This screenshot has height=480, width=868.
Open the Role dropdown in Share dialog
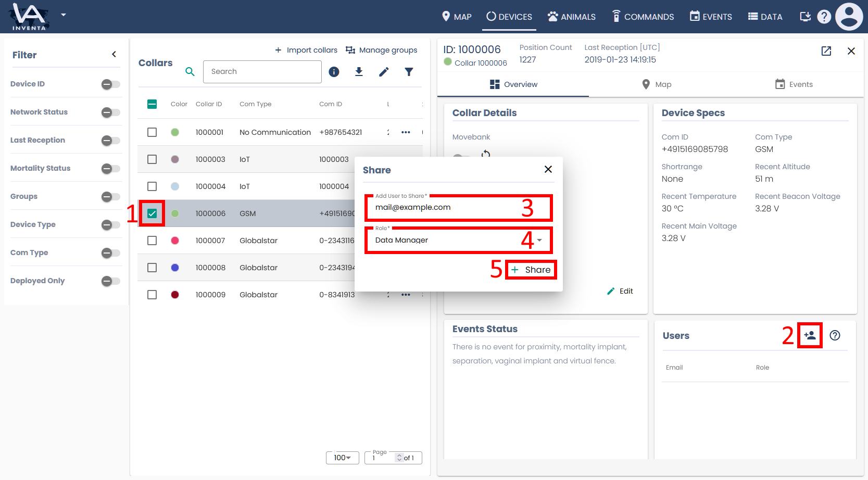click(458, 240)
